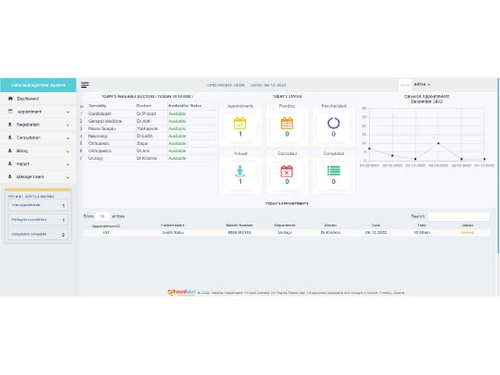
Task: Select Urology specialty in doctors table
Action: click(x=96, y=158)
